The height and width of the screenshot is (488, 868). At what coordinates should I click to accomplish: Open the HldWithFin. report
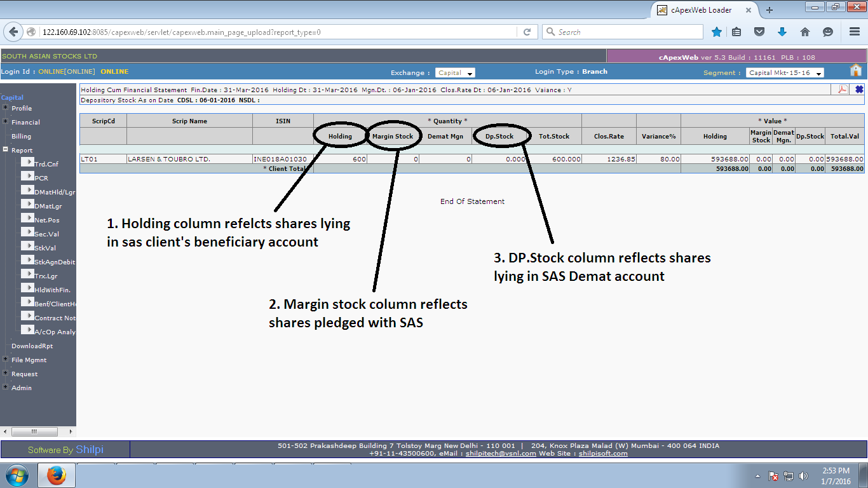[x=52, y=290]
